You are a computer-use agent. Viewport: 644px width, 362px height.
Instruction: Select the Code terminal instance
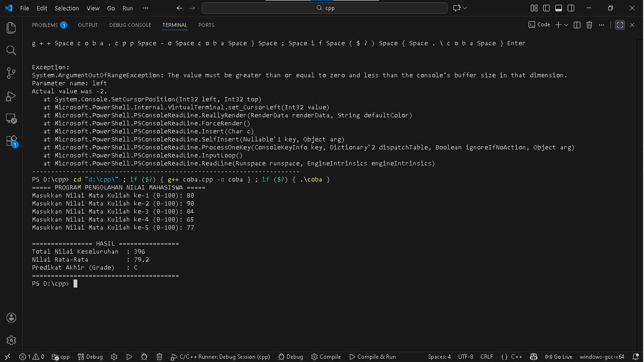[539, 25]
